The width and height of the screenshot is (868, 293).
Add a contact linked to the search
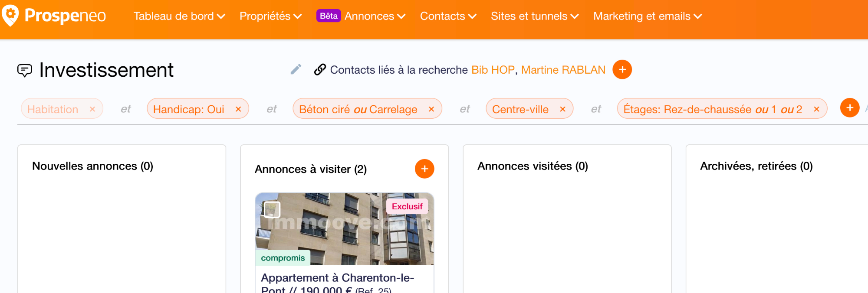click(622, 69)
